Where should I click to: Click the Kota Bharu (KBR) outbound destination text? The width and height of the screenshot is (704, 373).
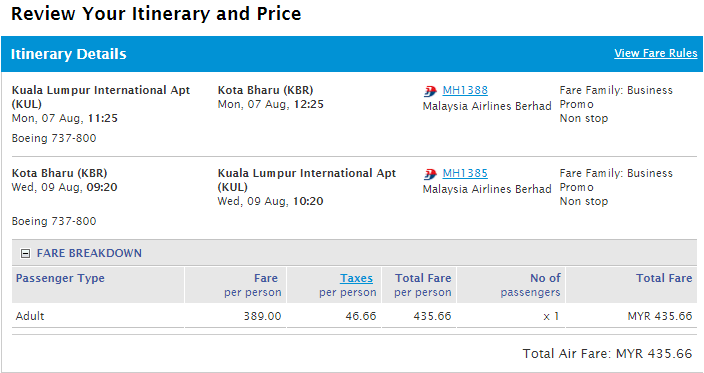(x=265, y=90)
